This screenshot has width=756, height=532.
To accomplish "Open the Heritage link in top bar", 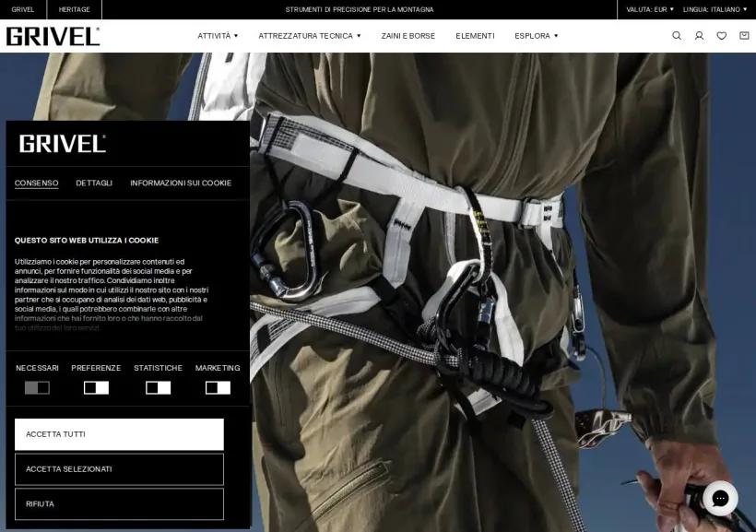I will click(75, 9).
